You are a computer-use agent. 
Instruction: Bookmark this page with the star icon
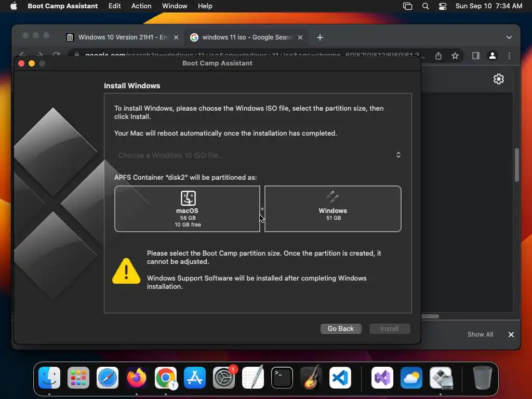455,56
